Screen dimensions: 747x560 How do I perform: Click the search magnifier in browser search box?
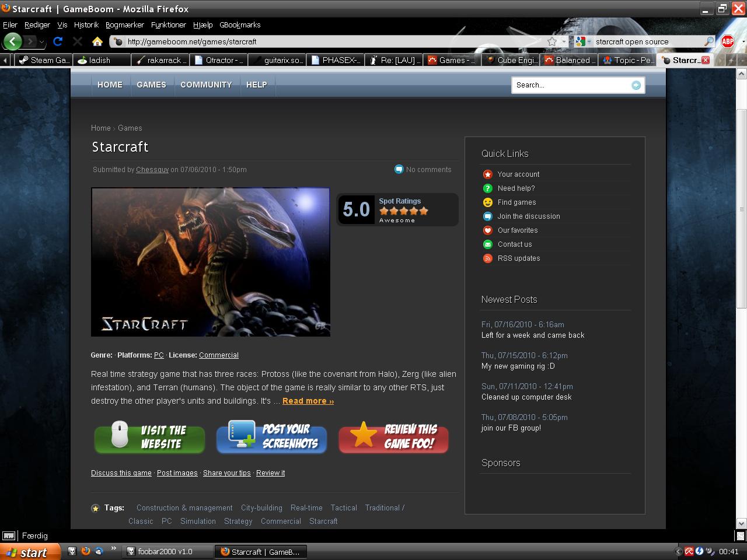(x=708, y=41)
